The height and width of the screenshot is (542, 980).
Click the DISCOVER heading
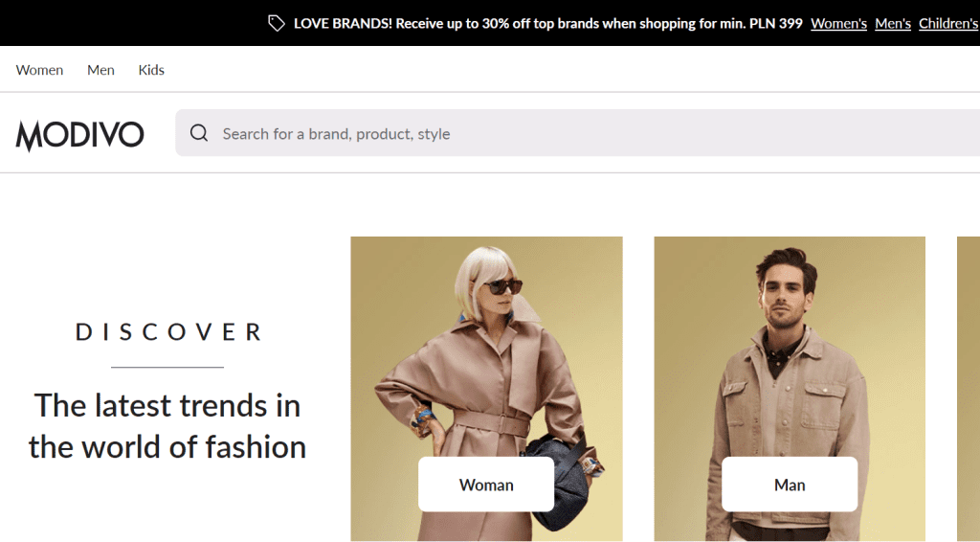pos(167,332)
